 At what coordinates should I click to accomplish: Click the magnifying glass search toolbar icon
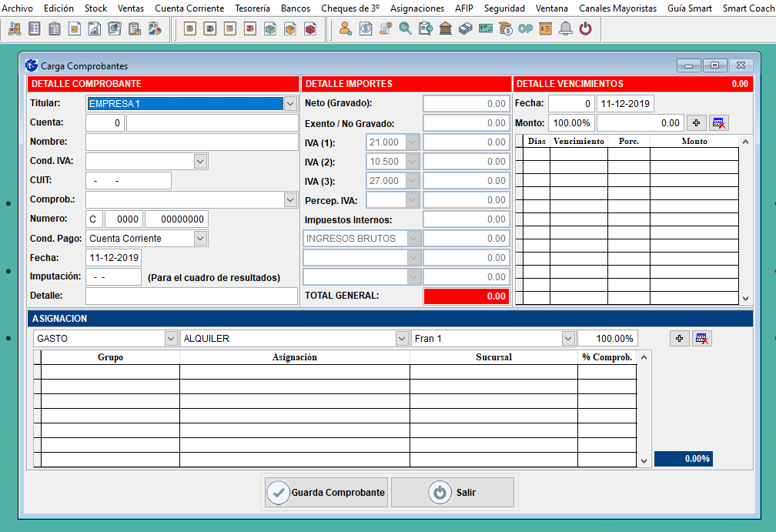coord(405,29)
